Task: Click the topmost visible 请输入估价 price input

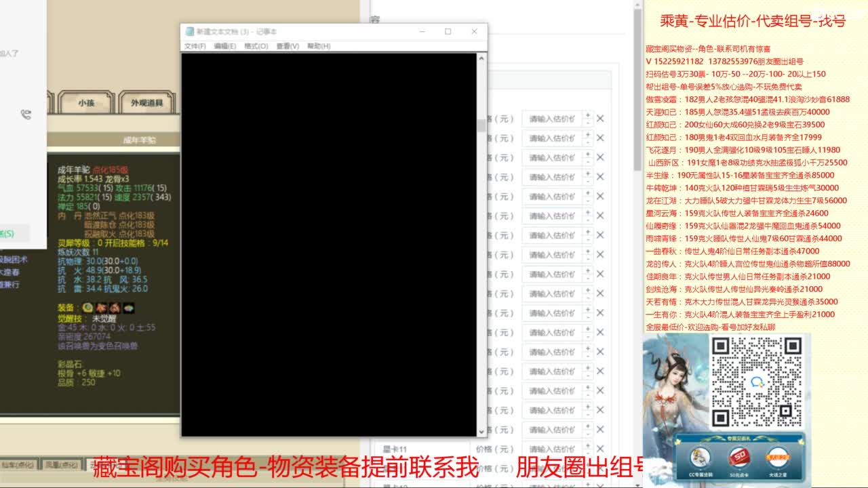Action: pyautogui.click(x=552, y=119)
